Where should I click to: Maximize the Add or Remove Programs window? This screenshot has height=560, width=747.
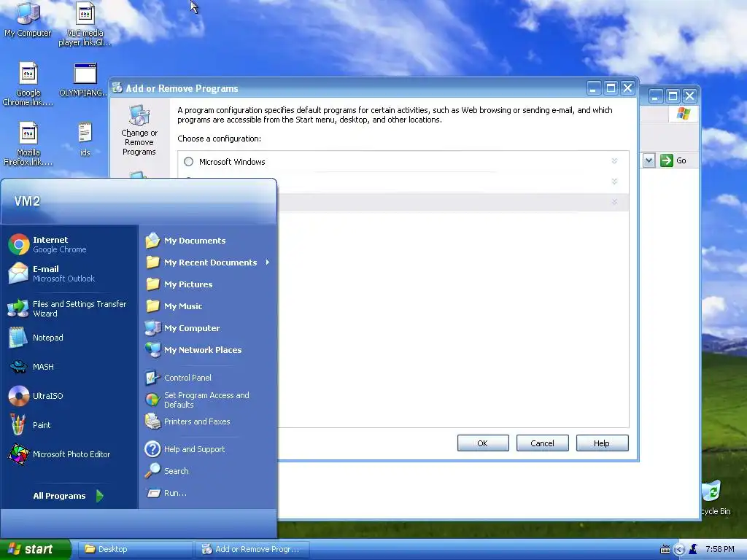pyautogui.click(x=611, y=88)
